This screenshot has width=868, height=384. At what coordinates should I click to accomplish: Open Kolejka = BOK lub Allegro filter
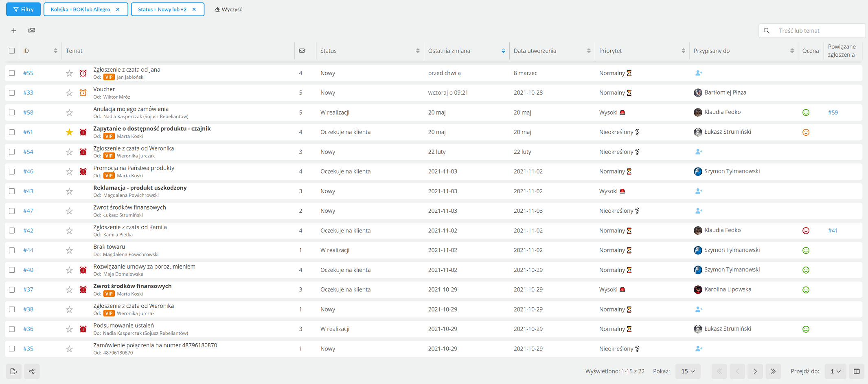pos(80,9)
